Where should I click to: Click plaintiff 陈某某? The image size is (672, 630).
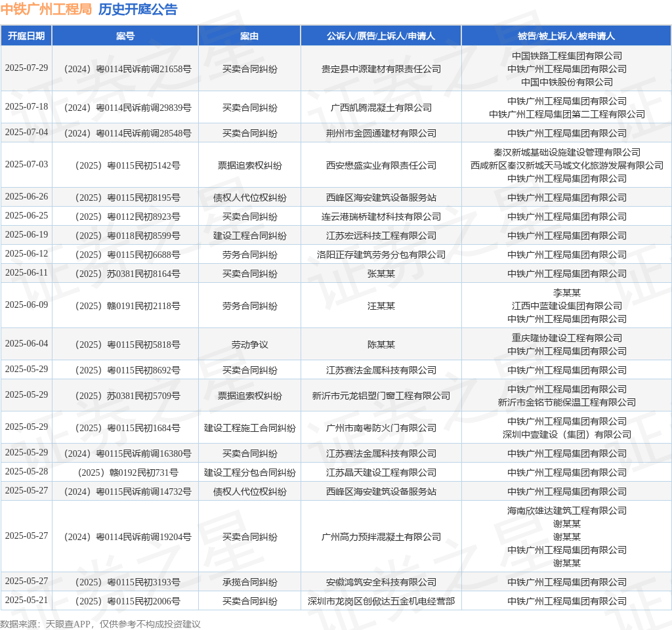click(381, 345)
